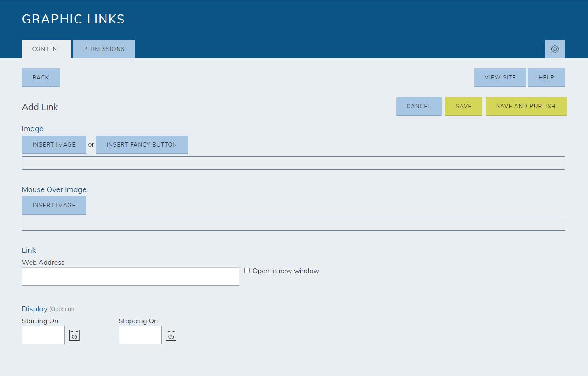Open calendar picker for Starting On
Screen dimensions: 588x384
pos(74,336)
